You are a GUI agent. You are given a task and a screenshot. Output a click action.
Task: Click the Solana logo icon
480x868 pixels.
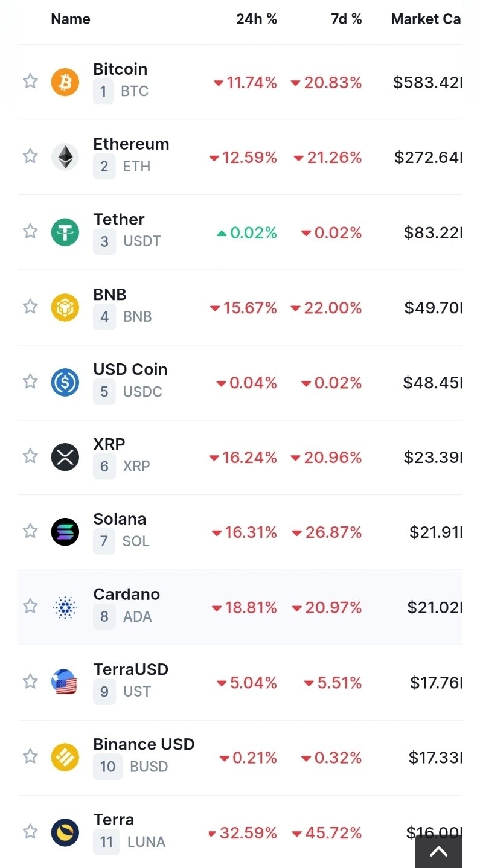(x=65, y=532)
